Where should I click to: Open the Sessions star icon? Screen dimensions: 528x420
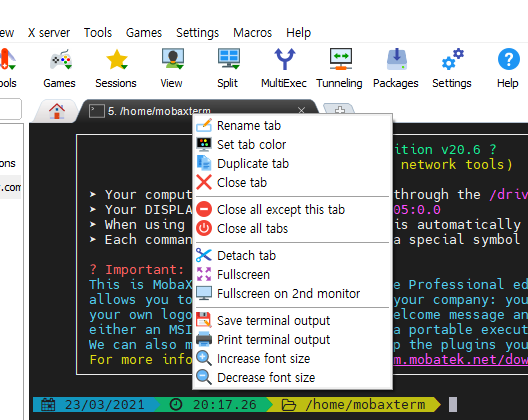coord(117,60)
